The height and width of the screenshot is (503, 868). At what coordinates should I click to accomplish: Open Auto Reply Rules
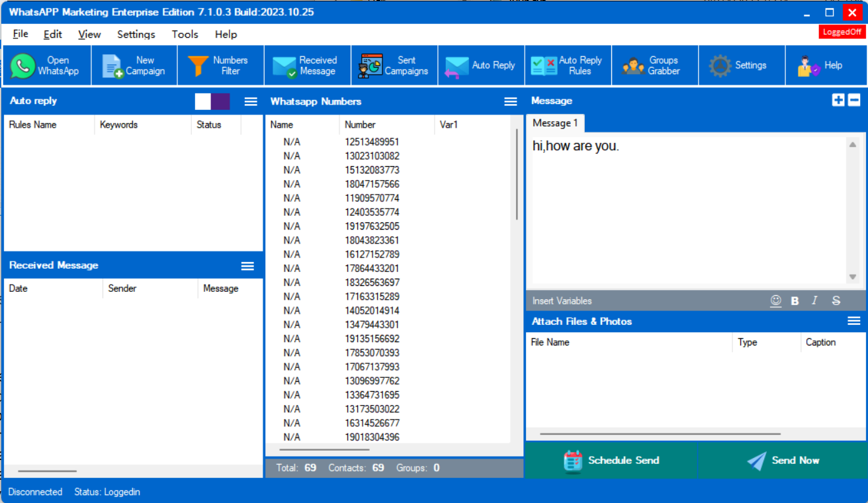click(x=568, y=66)
